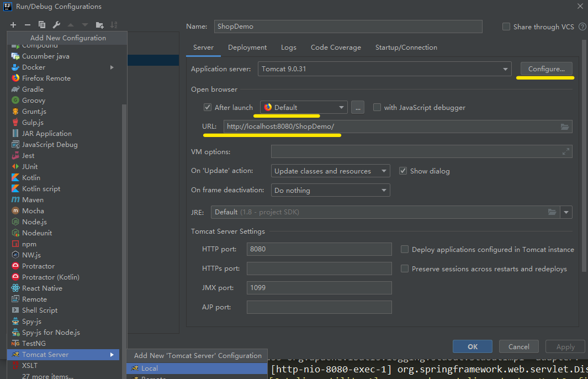Choose Jest configuration type
Viewport: 588px width, 379px height.
tap(63, 155)
